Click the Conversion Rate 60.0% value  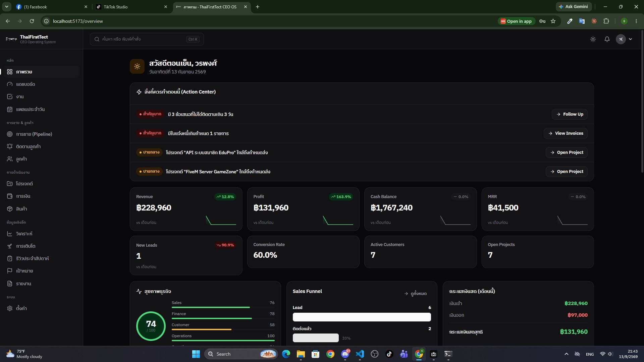(265, 255)
